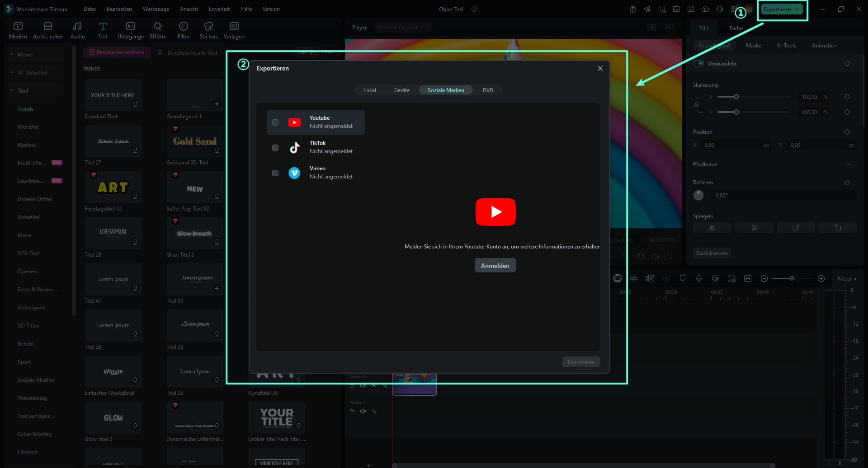868x468 pixels.
Task: Open the Effekte panel
Action: coord(158,30)
